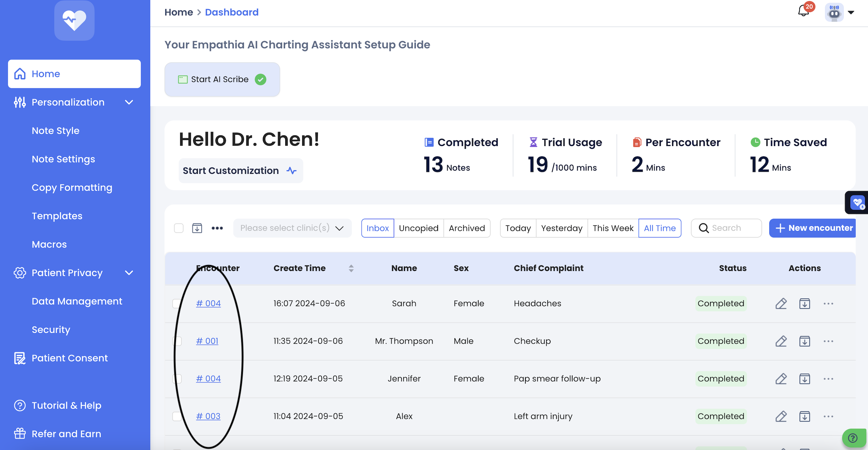Filter encounters by This Week
The image size is (868, 450).
tap(613, 228)
